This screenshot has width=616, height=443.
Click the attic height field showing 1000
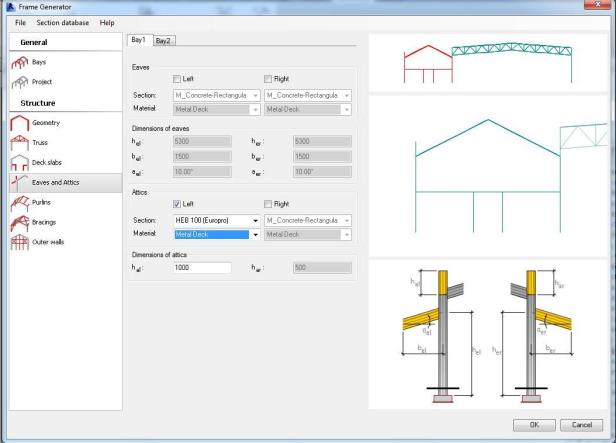pos(202,267)
